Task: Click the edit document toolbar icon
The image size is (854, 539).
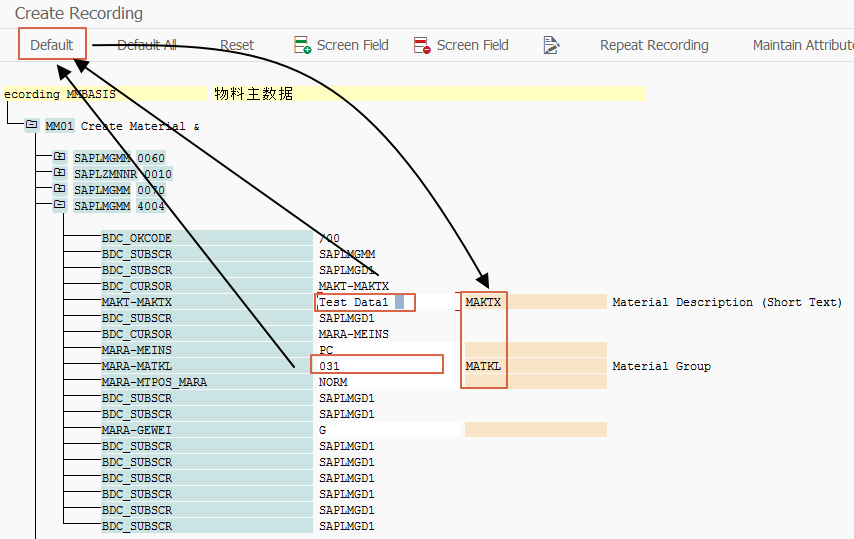Action: pos(551,45)
